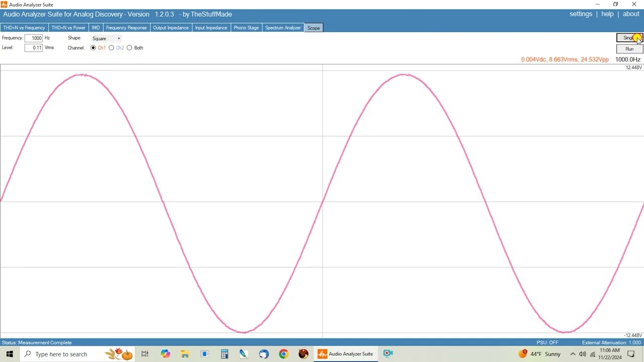Screen dimensions: 644x362
Task: Click the Run button
Action: 629,49
